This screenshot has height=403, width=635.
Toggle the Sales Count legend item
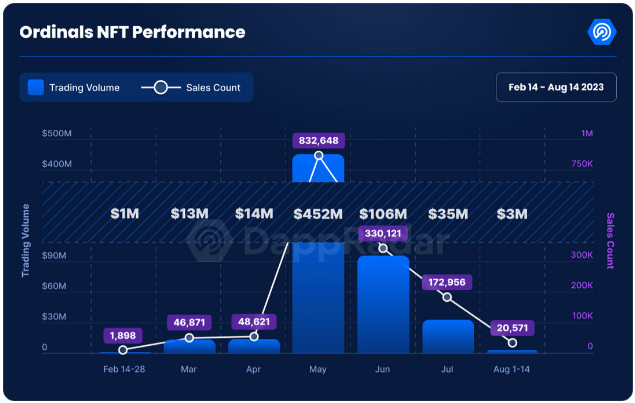pyautogui.click(x=191, y=88)
